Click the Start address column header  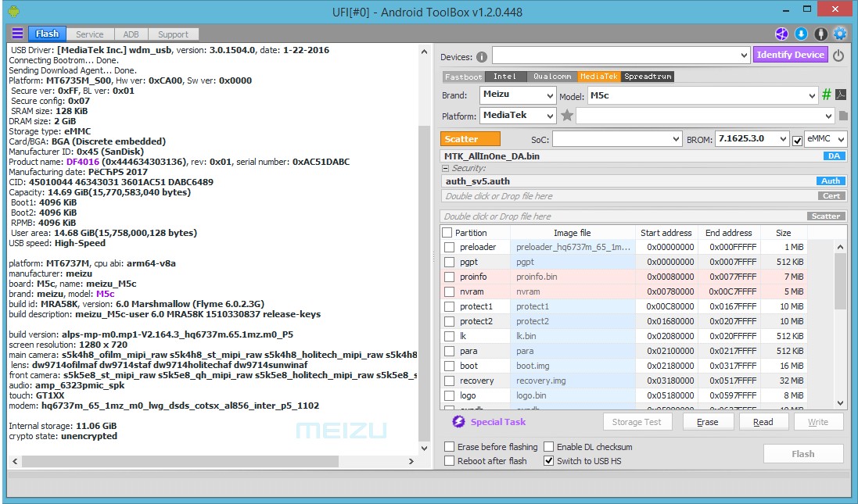pyautogui.click(x=666, y=232)
